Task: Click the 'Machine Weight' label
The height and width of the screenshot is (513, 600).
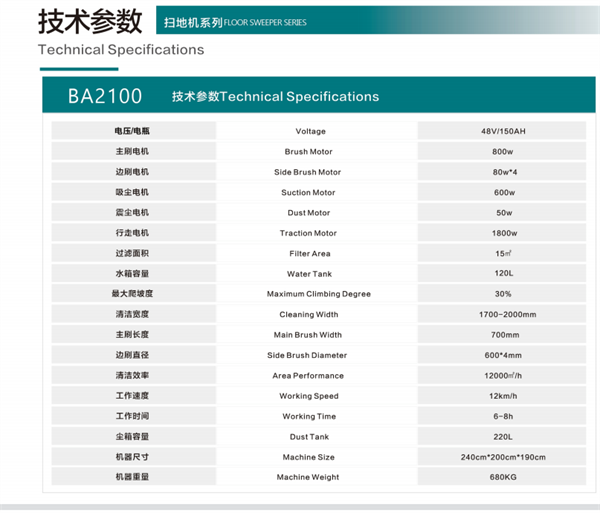Action: [x=308, y=477]
